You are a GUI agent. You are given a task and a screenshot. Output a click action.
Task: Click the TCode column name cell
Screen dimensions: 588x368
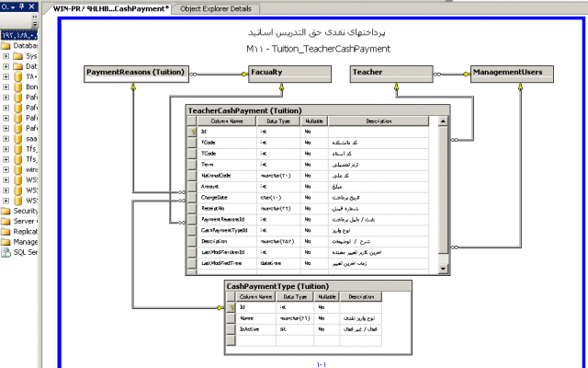(227, 154)
